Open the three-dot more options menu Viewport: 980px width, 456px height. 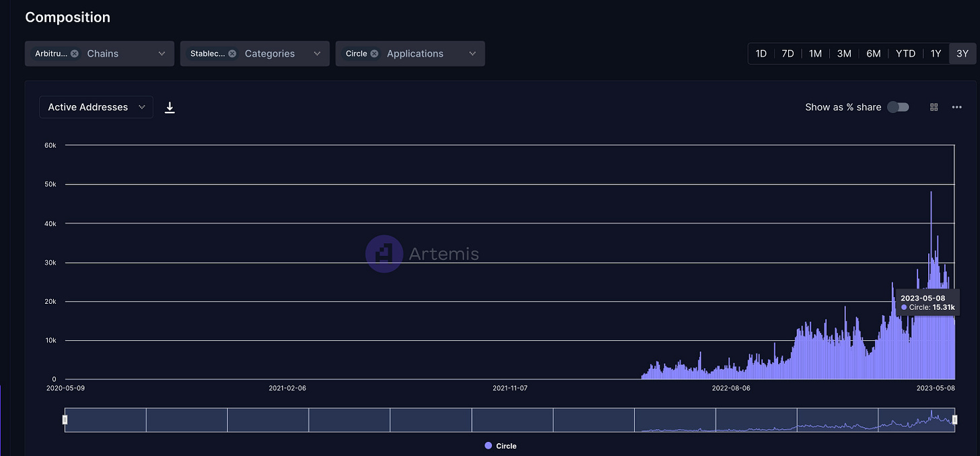pos(956,107)
